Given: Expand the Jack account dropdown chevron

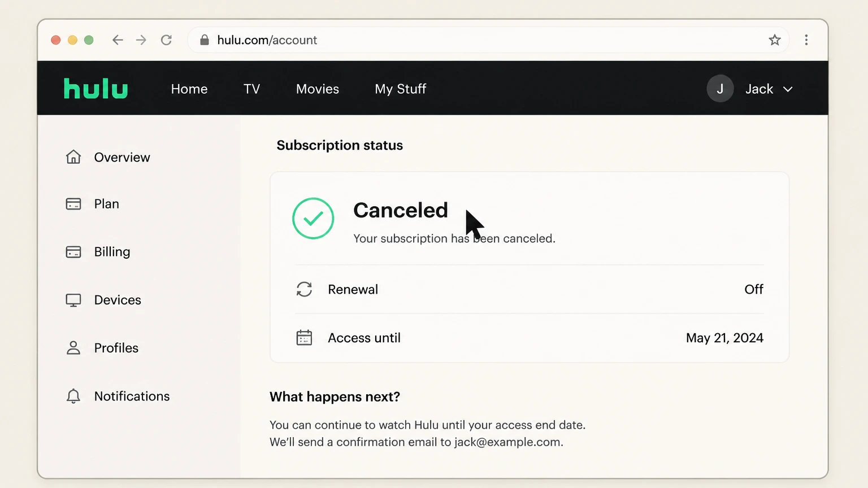Looking at the screenshot, I should pyautogui.click(x=788, y=89).
